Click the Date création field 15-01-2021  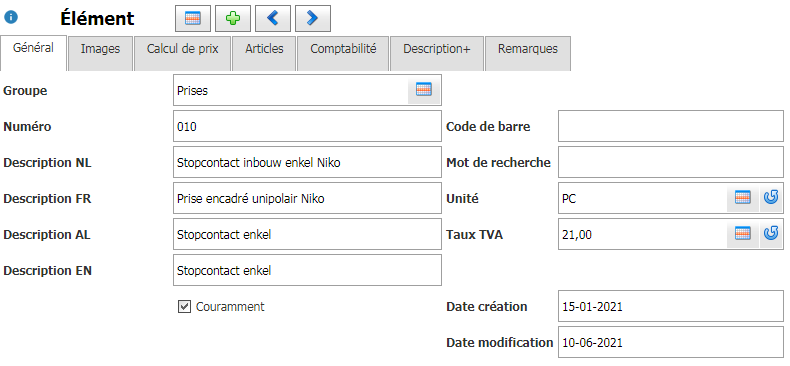click(671, 306)
